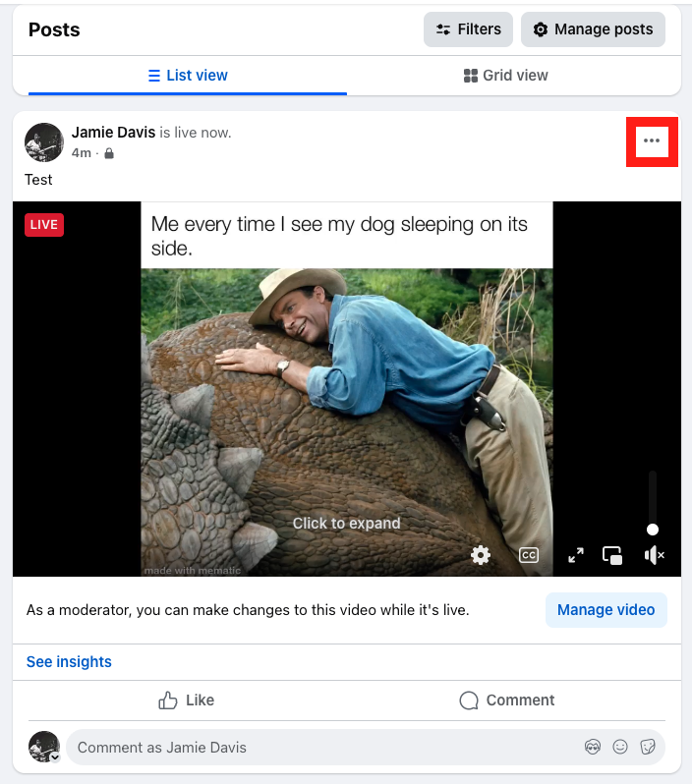Click the 'Test' post caption
Viewport: 692px width, 784px height.
(x=38, y=180)
